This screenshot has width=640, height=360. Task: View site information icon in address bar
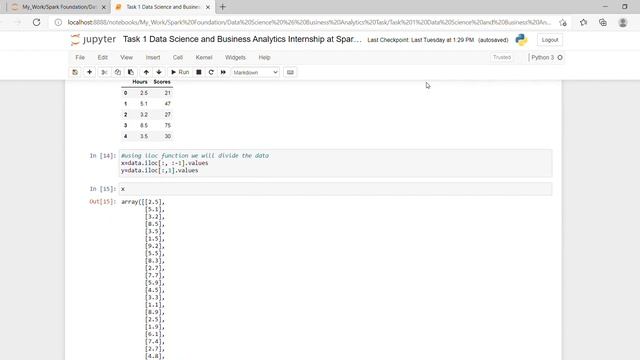[58, 22]
